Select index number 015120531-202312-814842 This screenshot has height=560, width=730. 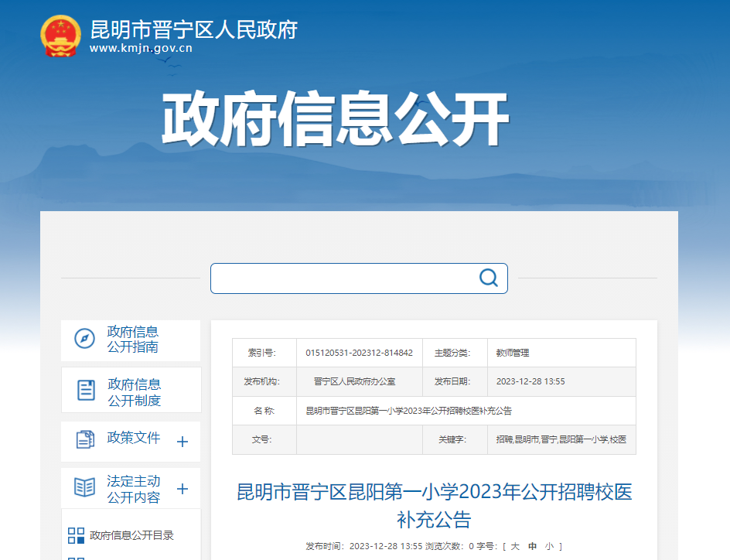359,353
